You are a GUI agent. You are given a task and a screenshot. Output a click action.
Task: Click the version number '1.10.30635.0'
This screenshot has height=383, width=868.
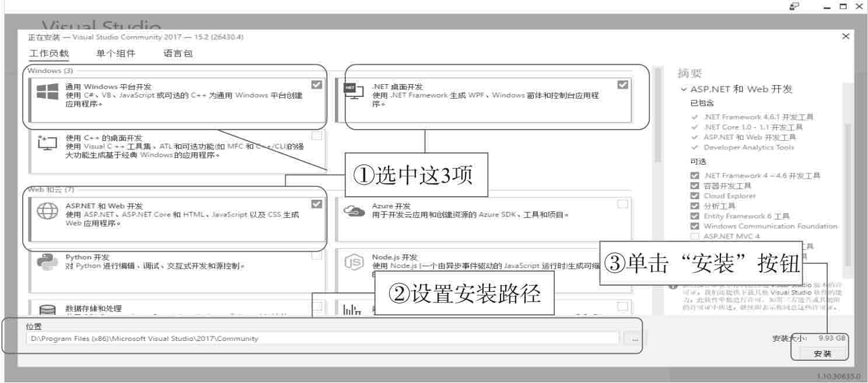click(x=838, y=377)
